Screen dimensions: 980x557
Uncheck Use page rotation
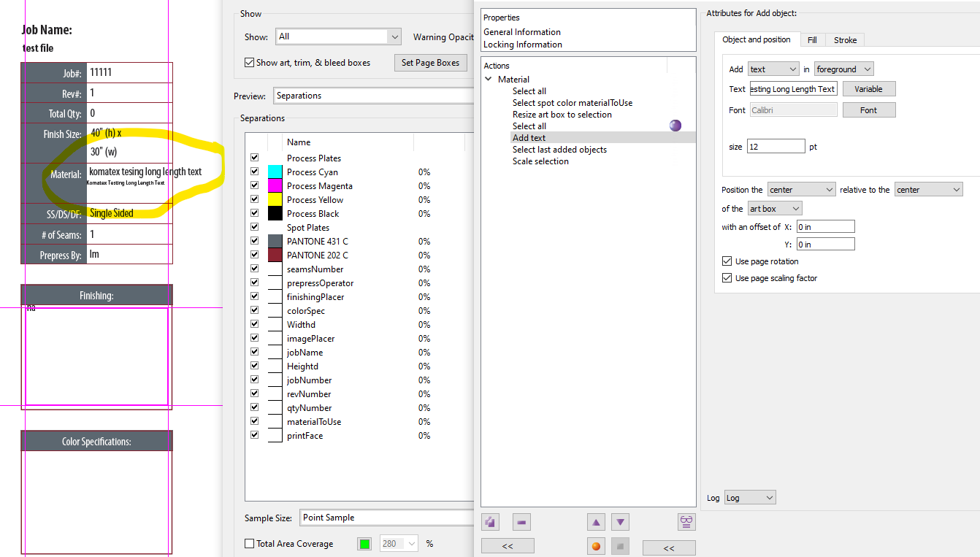[x=727, y=261]
